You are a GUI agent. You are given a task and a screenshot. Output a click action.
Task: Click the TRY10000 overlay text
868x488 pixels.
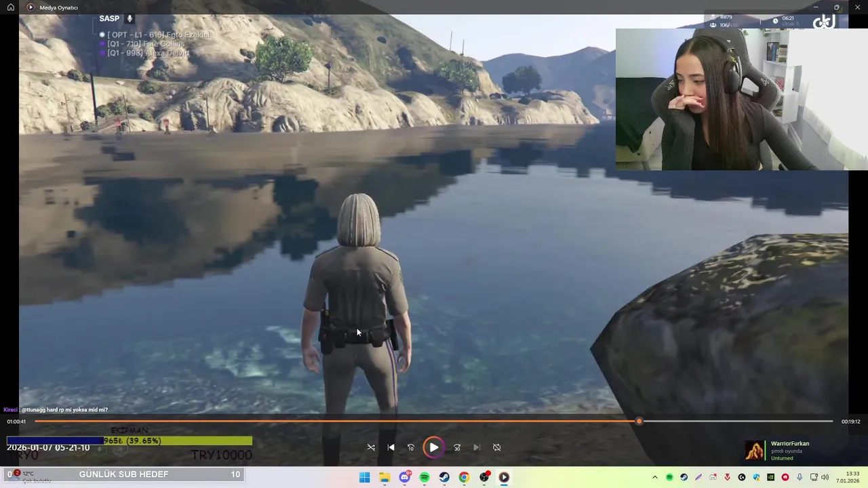pyautogui.click(x=221, y=455)
